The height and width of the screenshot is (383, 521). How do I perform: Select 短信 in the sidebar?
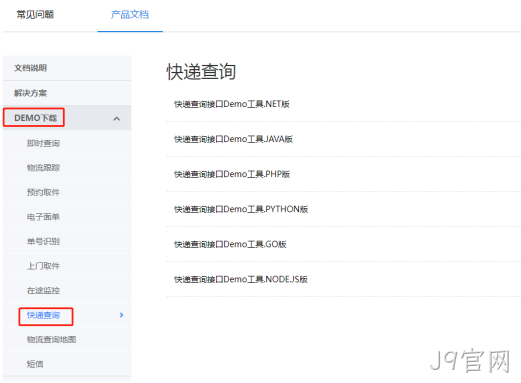35,364
